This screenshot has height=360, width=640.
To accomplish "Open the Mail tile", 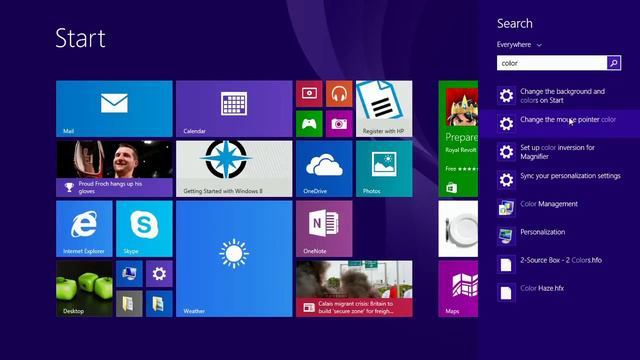I will [x=114, y=109].
